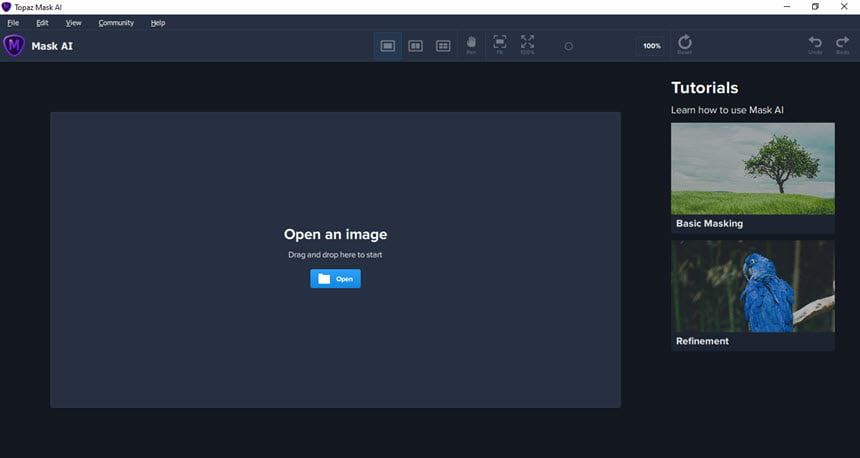
Task: Click the Fit to screen icon
Action: 500,45
